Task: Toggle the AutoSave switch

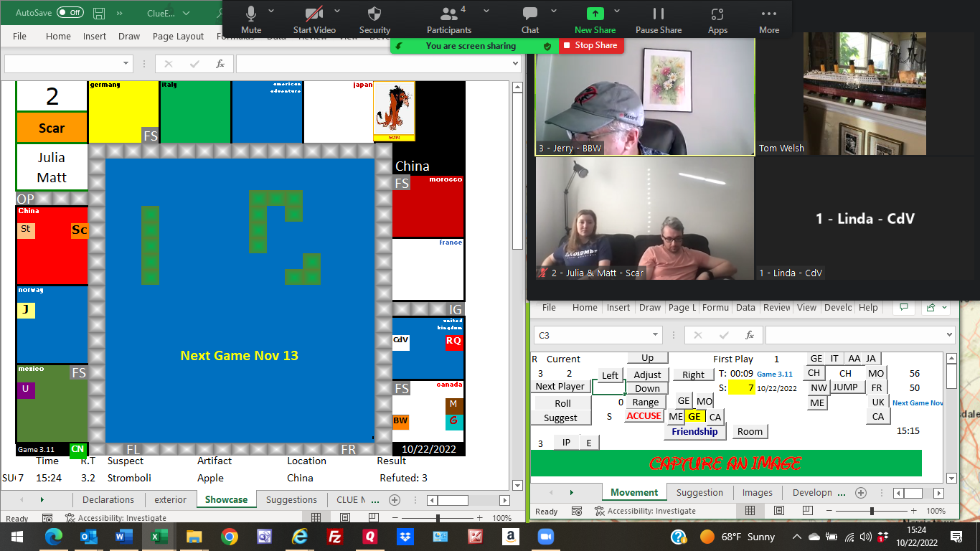Action: click(70, 13)
